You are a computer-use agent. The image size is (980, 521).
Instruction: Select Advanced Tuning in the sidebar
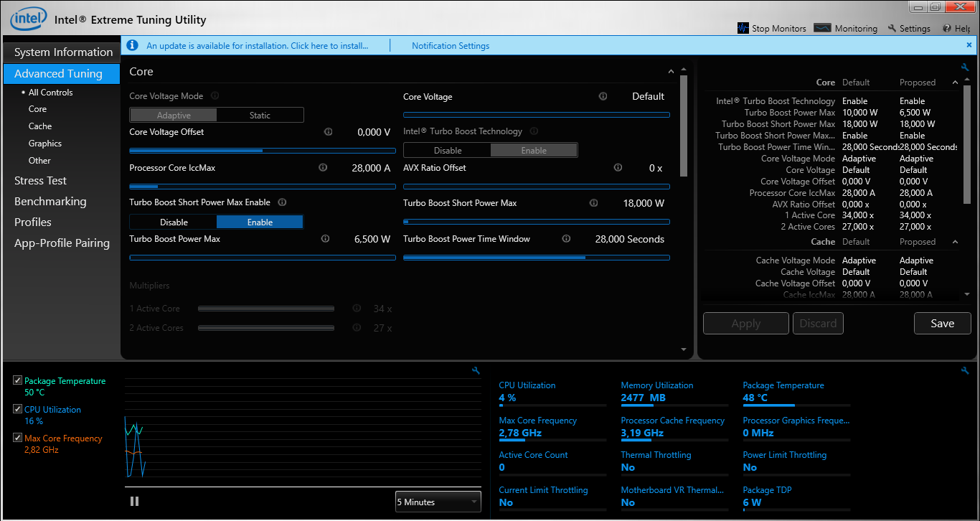tap(62, 73)
